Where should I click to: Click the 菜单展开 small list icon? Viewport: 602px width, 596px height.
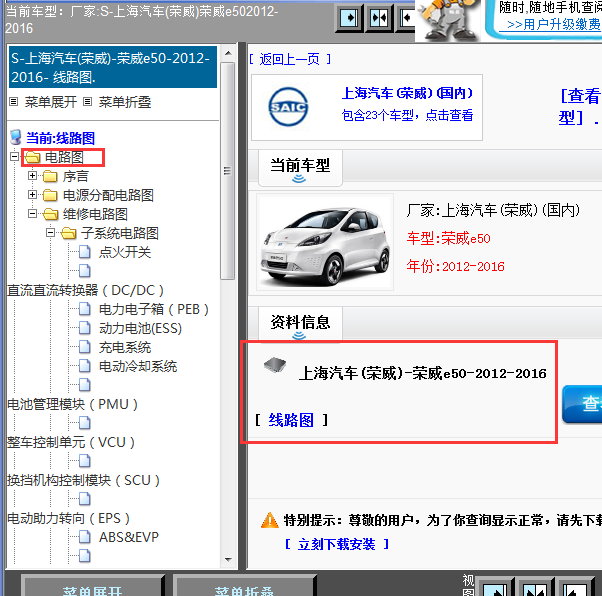click(13, 102)
